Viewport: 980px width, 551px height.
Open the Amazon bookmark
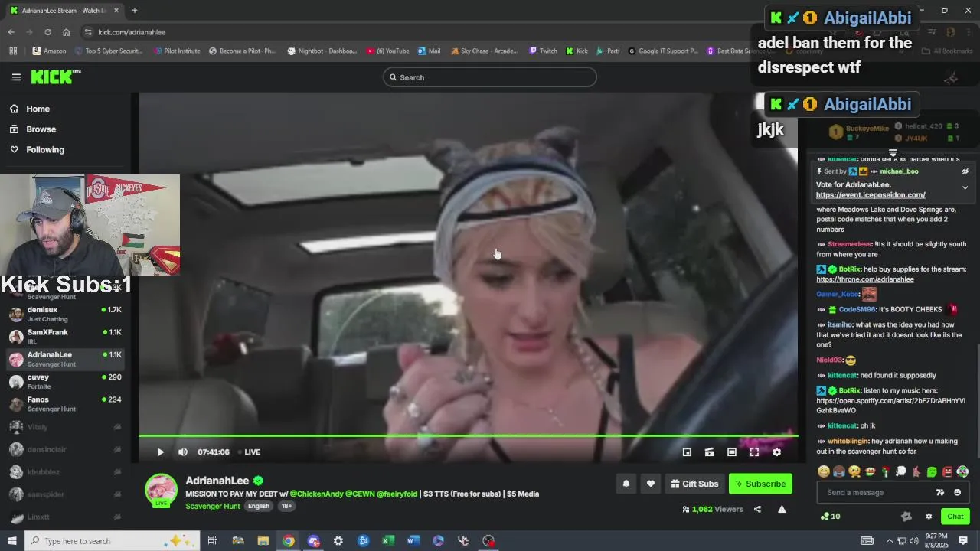coord(49,51)
